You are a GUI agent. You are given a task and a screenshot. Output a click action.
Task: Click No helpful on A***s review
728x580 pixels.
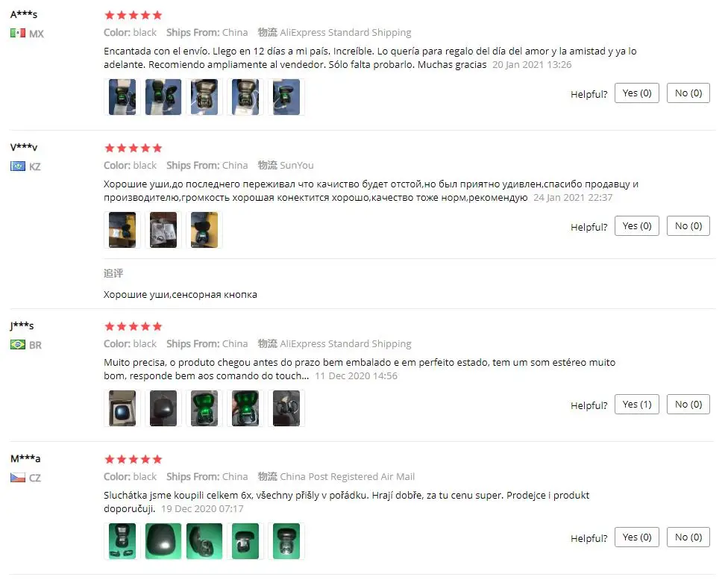[688, 93]
